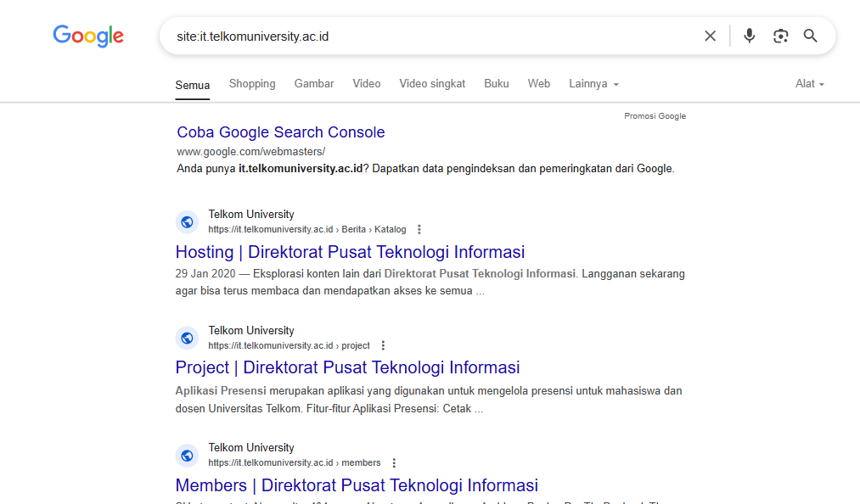
Task: Click globe favicon of Members result
Action: tap(187, 455)
